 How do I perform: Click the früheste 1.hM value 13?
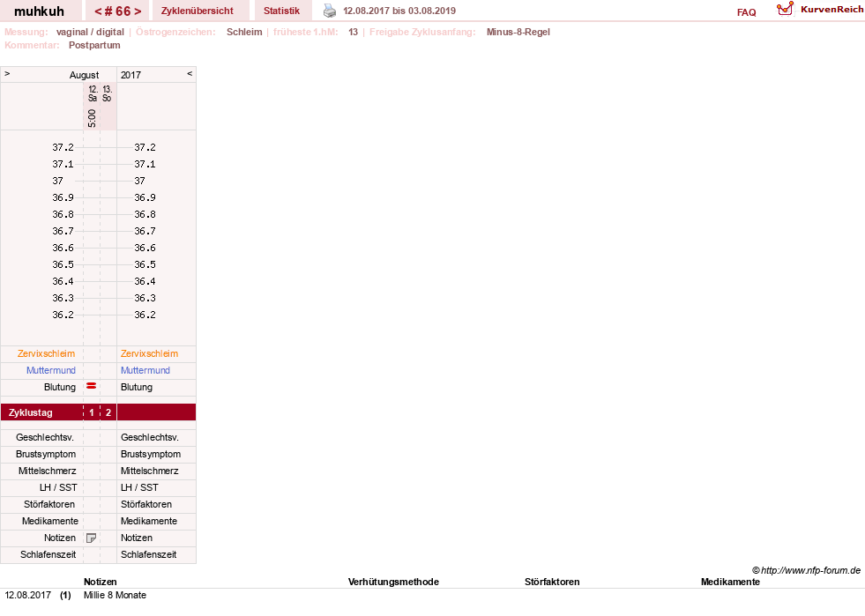pos(353,32)
